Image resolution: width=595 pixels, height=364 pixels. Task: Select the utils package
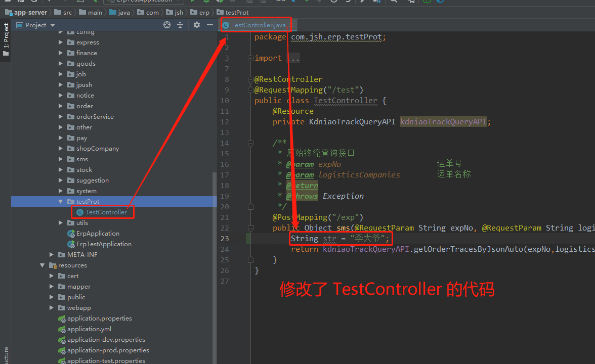coord(82,223)
